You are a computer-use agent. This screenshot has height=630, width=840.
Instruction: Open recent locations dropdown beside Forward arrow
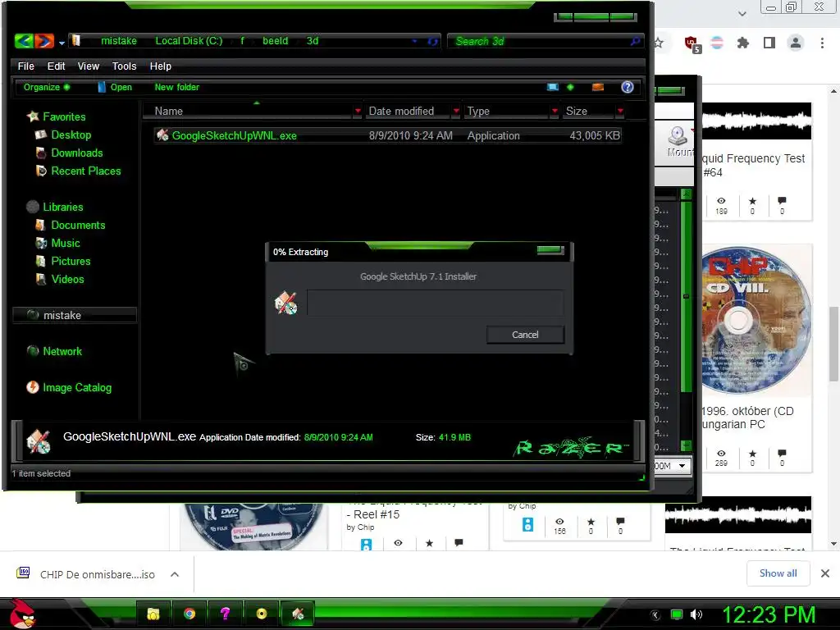pyautogui.click(x=62, y=43)
